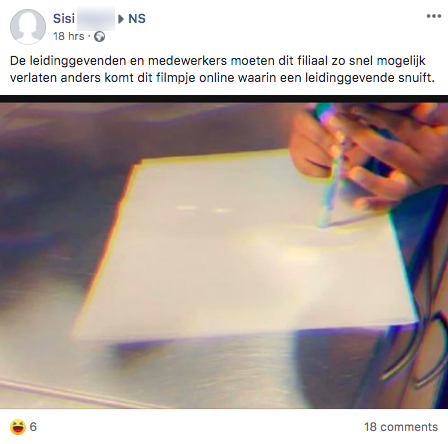448x444 pixels.
Task: Open the three-dot post options menu
Action: (434, 16)
